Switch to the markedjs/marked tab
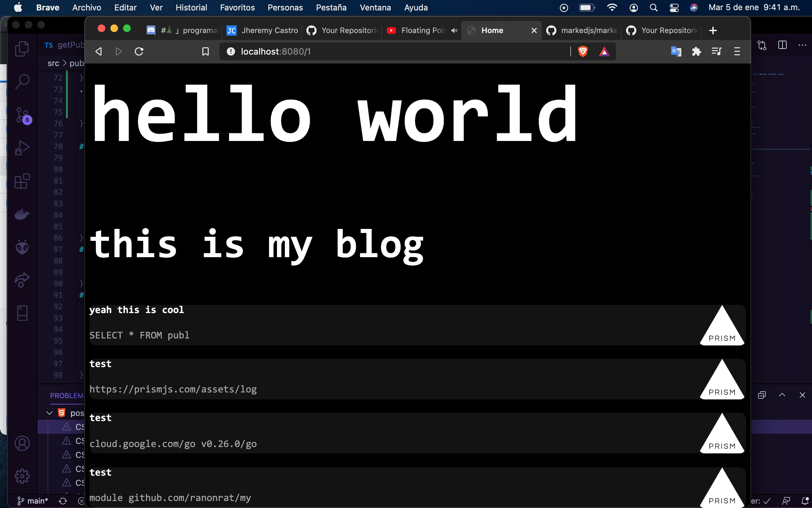This screenshot has width=812, height=508. point(582,30)
